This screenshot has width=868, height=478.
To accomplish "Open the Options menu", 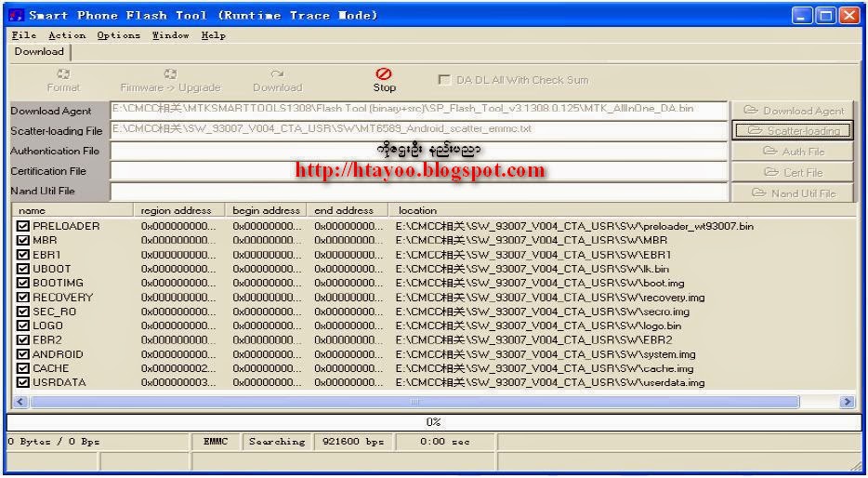I will [x=118, y=35].
